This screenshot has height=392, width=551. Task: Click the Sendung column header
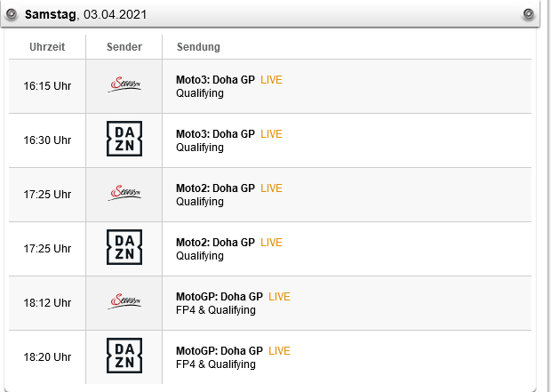click(198, 47)
